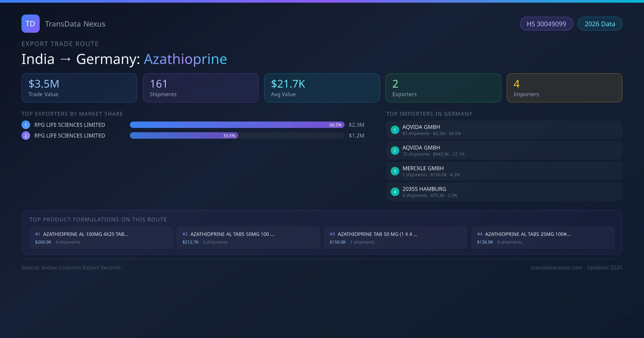
Task: Open the #4 Azathioprine AL TABS 25MG card
Action: click(x=543, y=238)
